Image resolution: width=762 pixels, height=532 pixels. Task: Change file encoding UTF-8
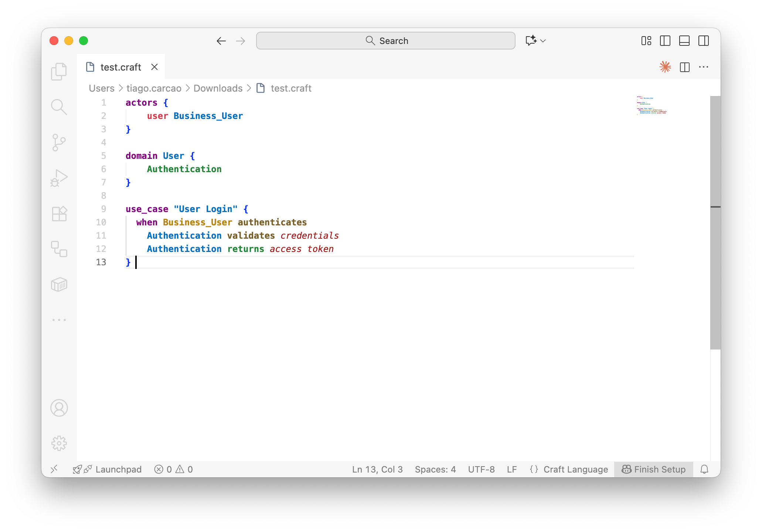[481, 469]
